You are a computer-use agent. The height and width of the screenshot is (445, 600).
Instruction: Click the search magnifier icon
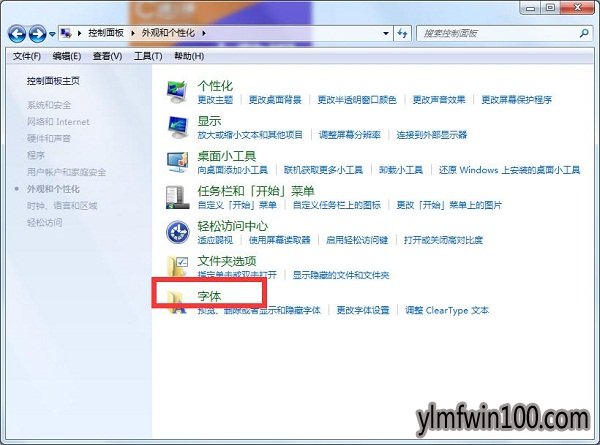point(584,33)
